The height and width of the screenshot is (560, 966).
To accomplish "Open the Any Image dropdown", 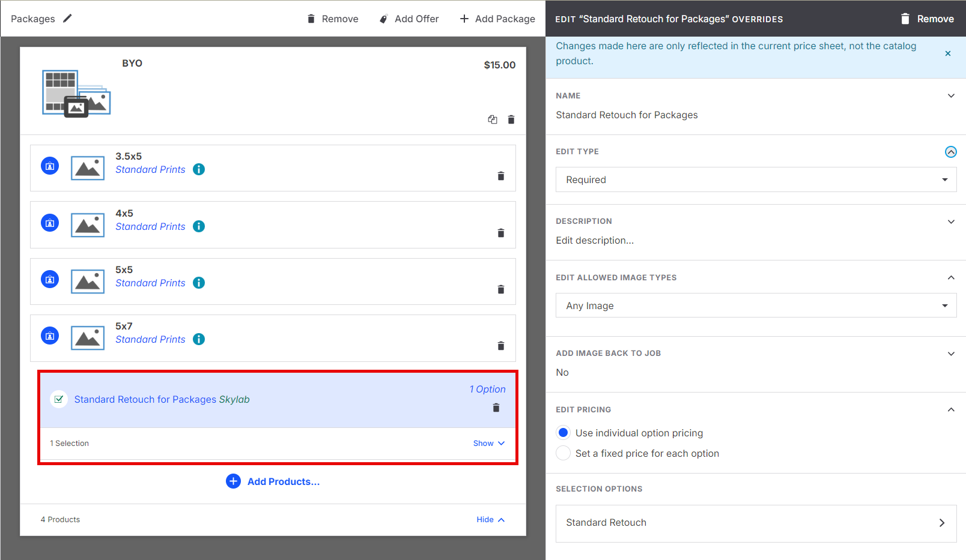I will (x=755, y=306).
